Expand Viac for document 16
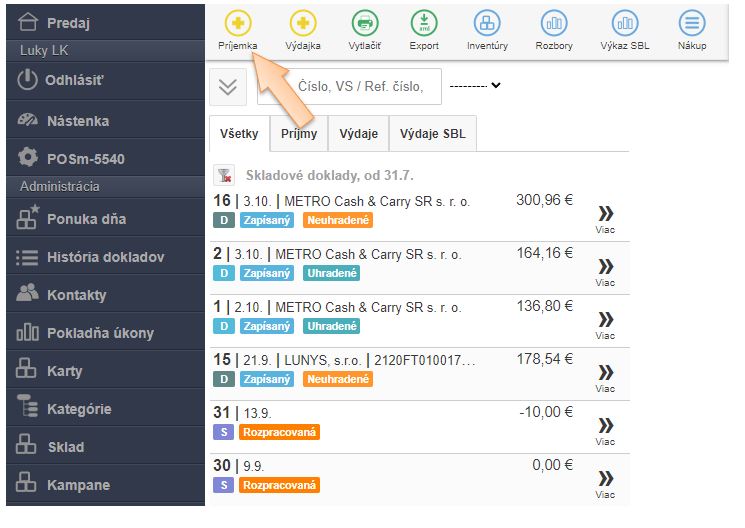 [605, 217]
